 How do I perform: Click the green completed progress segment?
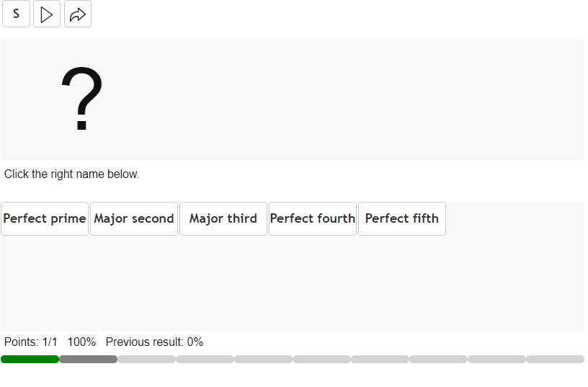[30, 359]
